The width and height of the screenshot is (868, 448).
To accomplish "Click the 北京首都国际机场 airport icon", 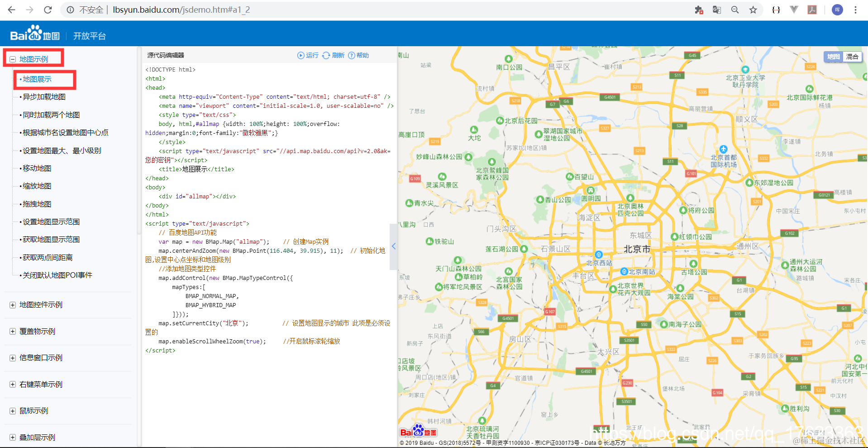I will pyautogui.click(x=723, y=149).
